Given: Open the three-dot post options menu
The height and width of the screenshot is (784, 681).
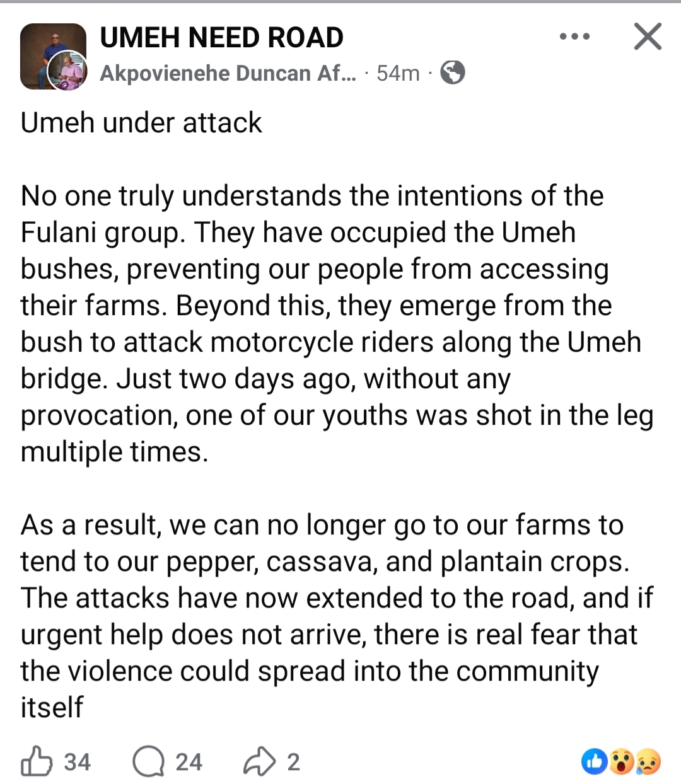Looking at the screenshot, I should tap(575, 37).
